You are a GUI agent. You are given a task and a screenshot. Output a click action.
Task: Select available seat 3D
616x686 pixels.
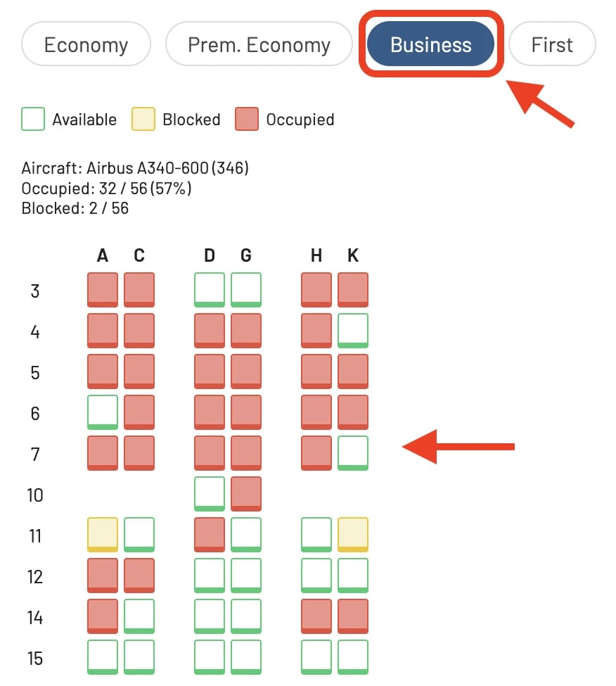pos(210,290)
